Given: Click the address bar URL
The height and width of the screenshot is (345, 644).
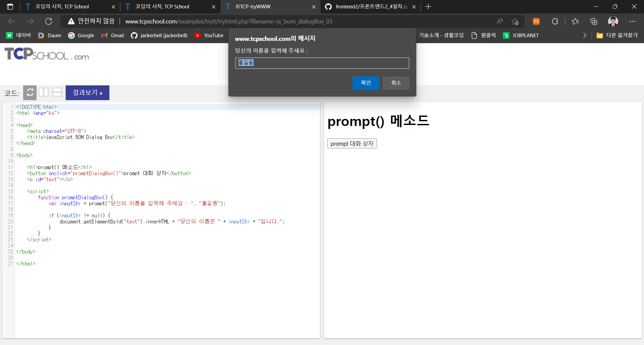Looking at the screenshot, I should [x=229, y=21].
